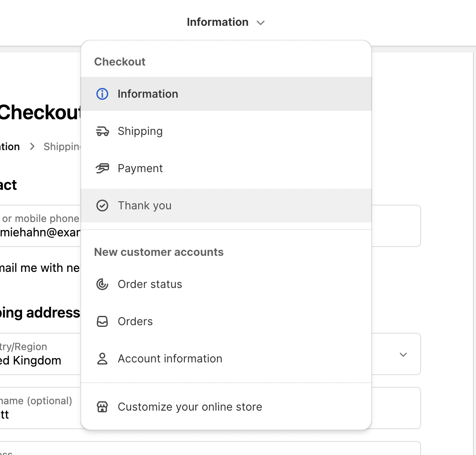Click the Thank you checkmark icon
The image size is (476, 455).
point(102,206)
